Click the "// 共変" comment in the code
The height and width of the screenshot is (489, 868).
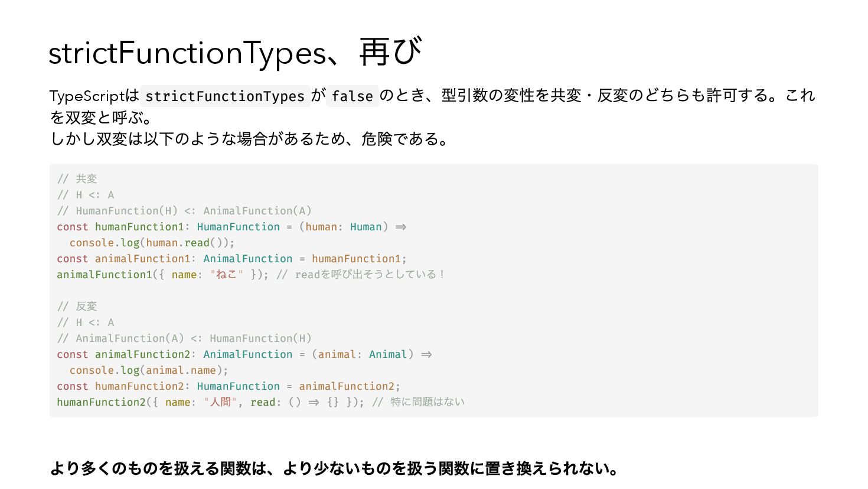pyautogui.click(x=77, y=179)
